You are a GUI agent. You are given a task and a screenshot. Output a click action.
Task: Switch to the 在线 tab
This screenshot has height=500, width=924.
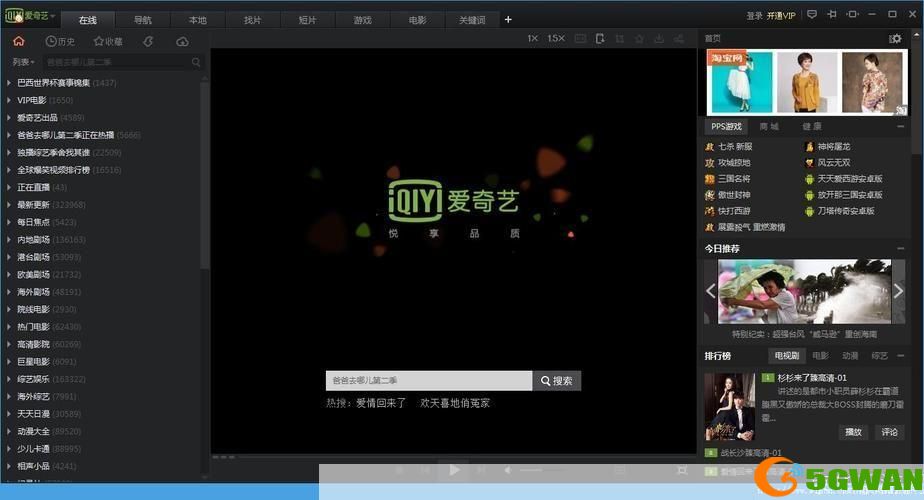point(88,20)
